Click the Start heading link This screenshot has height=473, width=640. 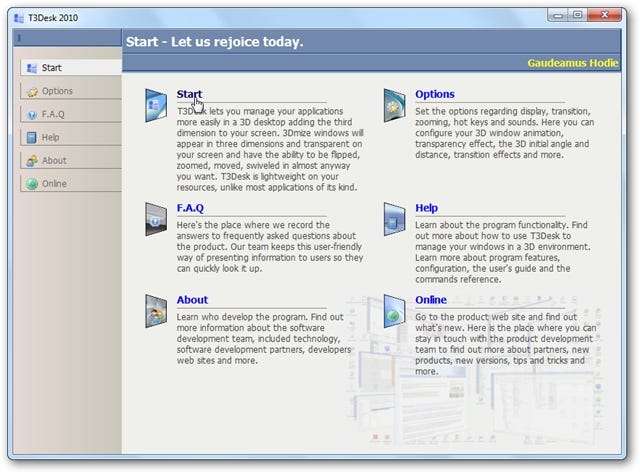pos(189,94)
